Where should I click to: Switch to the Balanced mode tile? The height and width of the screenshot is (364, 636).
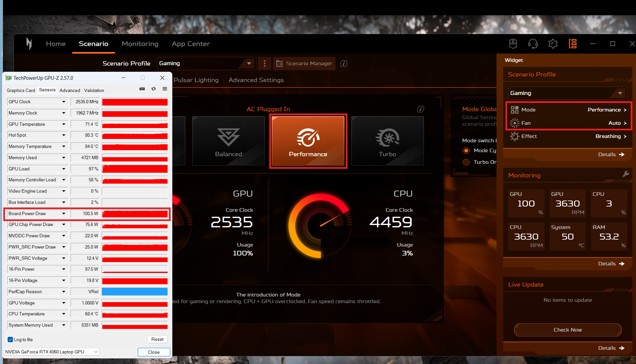point(228,141)
